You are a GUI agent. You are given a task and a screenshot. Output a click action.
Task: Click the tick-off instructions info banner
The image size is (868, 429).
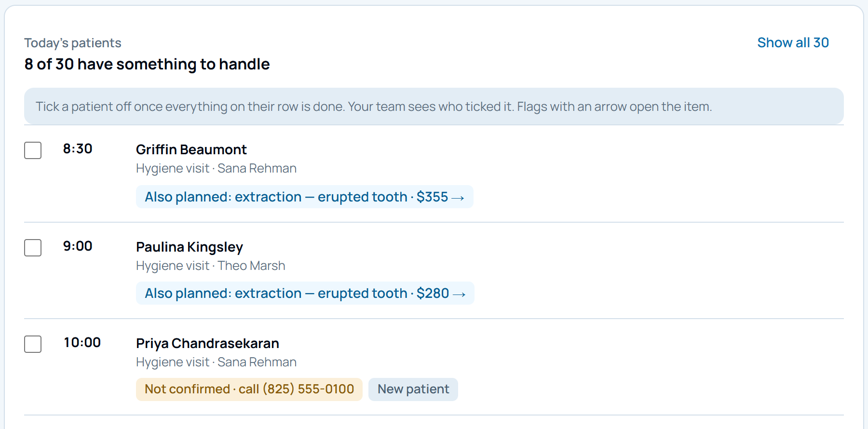pyautogui.click(x=434, y=106)
